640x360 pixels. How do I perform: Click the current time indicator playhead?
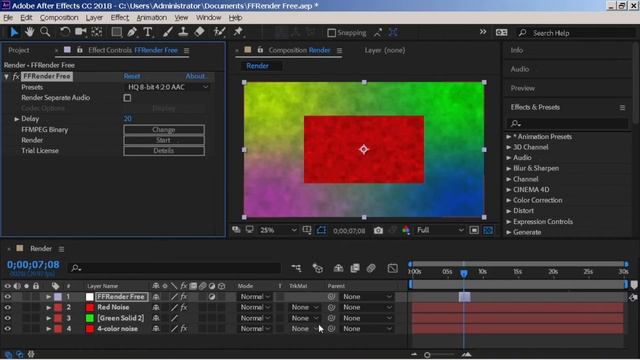click(x=464, y=273)
